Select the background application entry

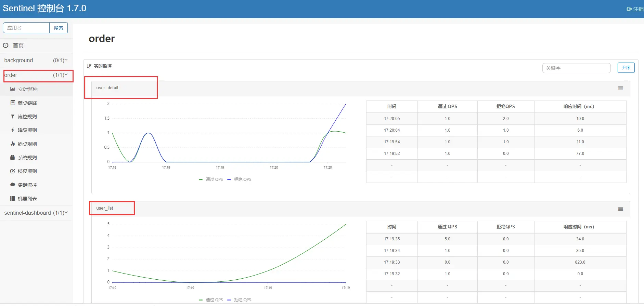pyautogui.click(x=36, y=60)
